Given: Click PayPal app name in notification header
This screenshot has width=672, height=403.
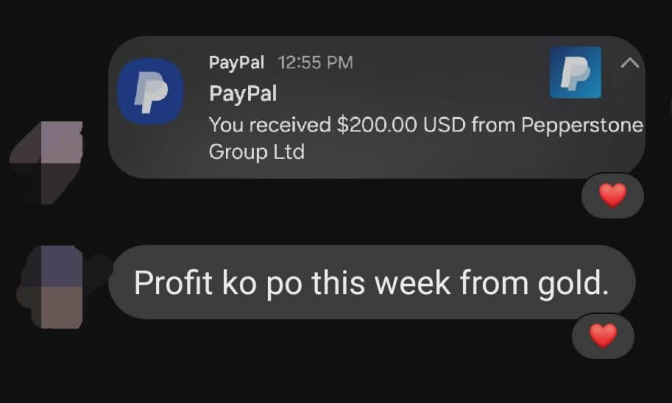Looking at the screenshot, I should pos(236,63).
